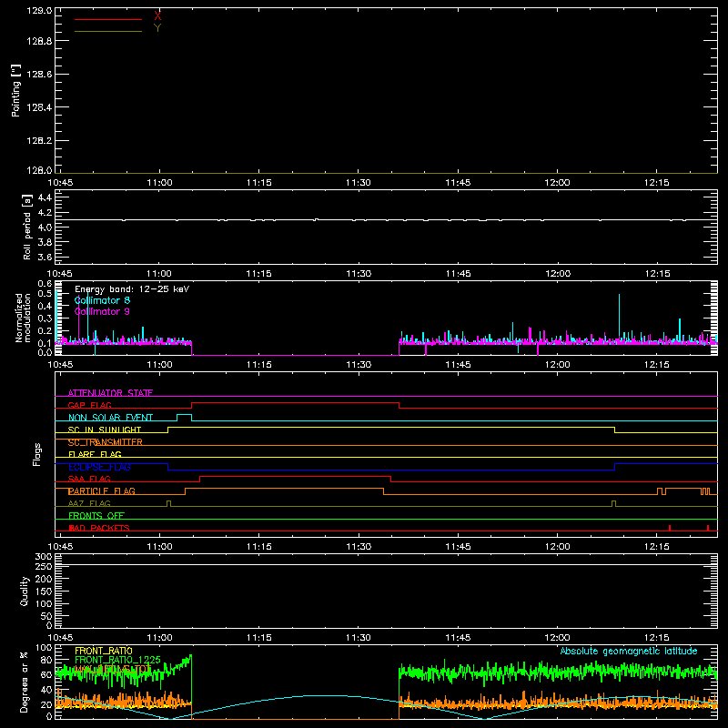The height and width of the screenshot is (728, 728).
Task: Click 12:15 time label under Quality panel
Action: click(657, 638)
